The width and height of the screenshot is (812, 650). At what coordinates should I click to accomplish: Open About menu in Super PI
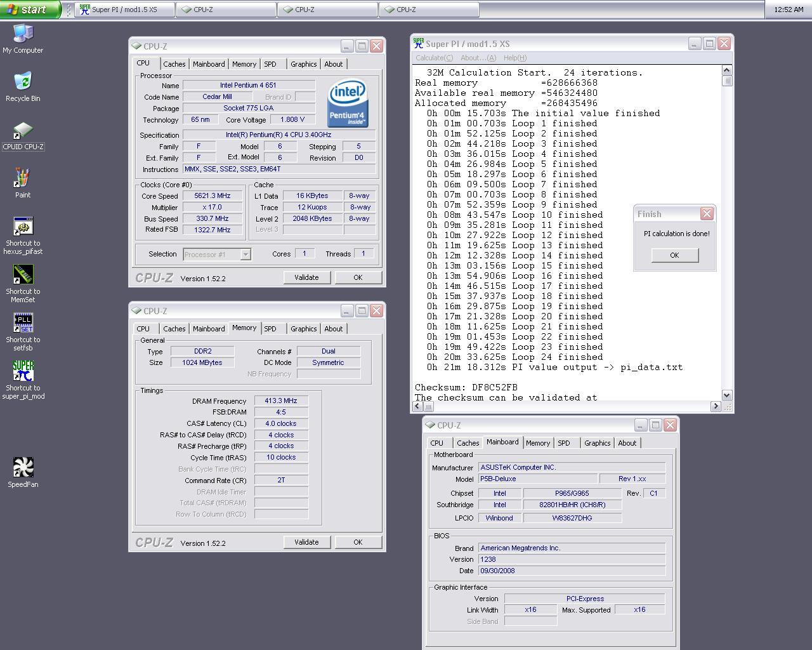[478, 58]
